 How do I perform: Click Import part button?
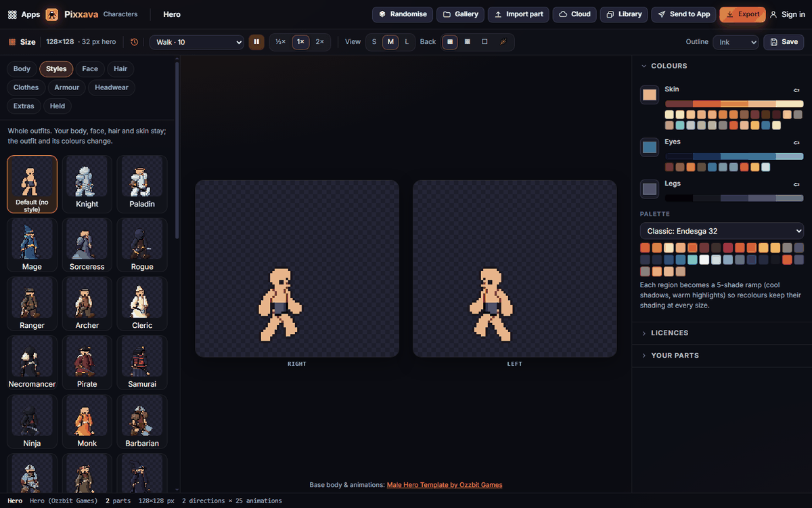pos(518,14)
